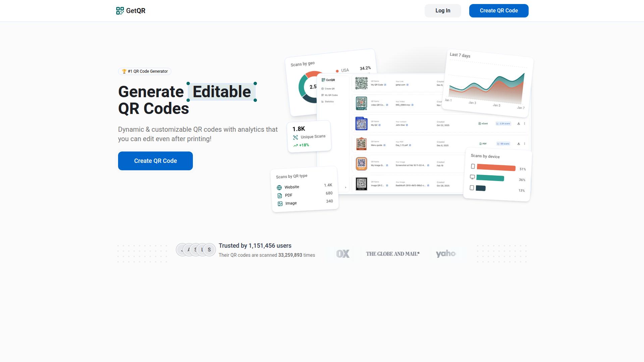644x362 pixels.
Task: Click the stacked user avatars near "Trusted by"
Action: point(196,249)
